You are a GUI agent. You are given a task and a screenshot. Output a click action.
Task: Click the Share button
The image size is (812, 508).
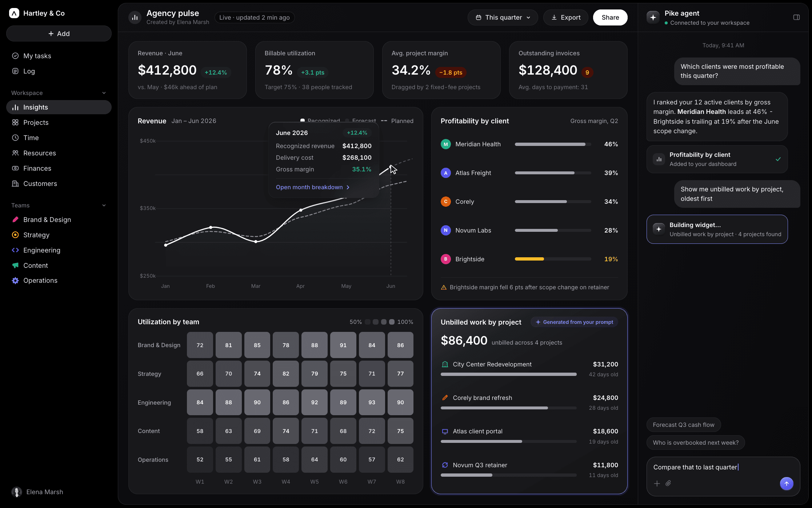tap(610, 17)
